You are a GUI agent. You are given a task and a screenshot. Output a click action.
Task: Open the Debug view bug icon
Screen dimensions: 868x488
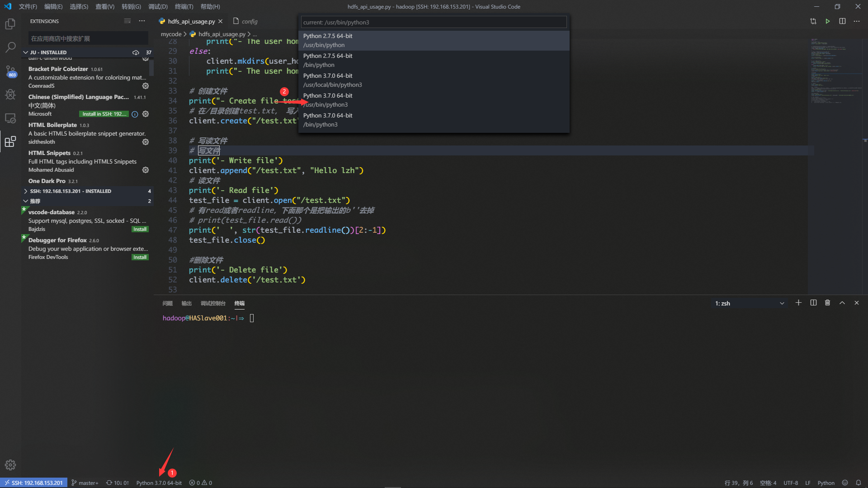[10, 94]
